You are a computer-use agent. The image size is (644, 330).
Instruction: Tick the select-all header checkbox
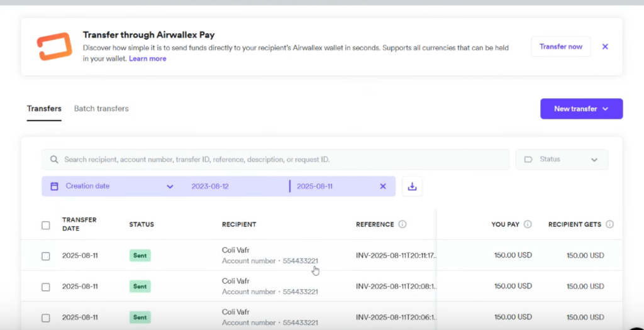(x=45, y=225)
